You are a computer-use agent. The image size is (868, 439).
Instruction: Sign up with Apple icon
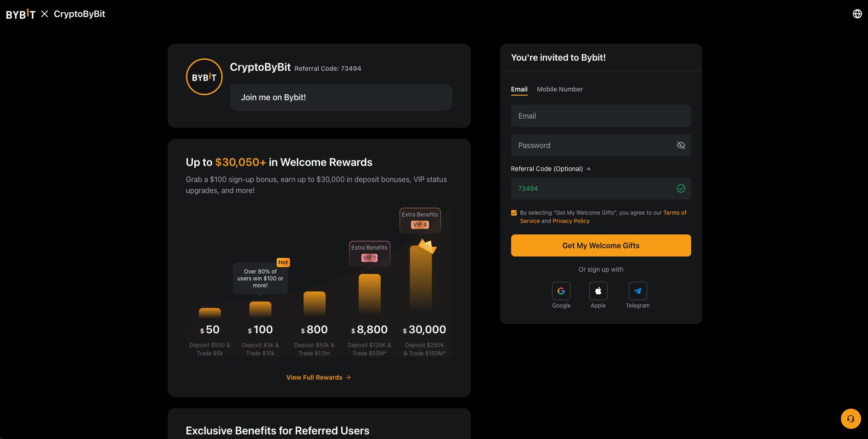pos(598,291)
